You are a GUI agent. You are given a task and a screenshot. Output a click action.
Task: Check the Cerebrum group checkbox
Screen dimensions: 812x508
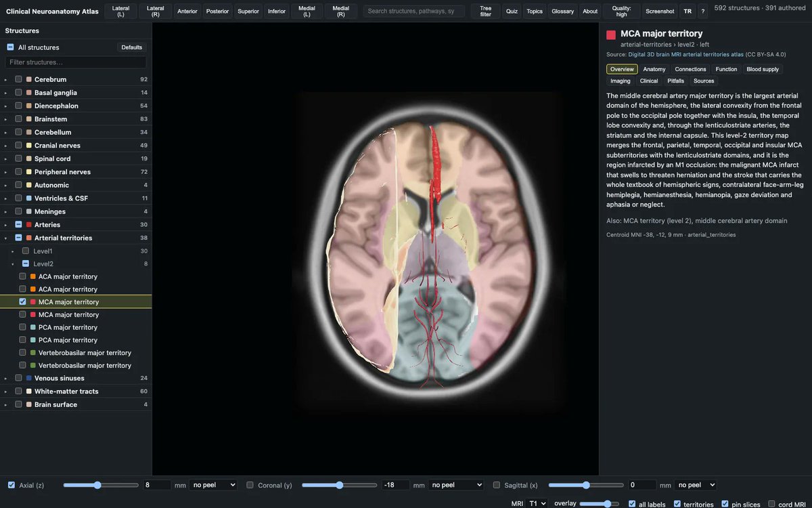[x=19, y=79]
